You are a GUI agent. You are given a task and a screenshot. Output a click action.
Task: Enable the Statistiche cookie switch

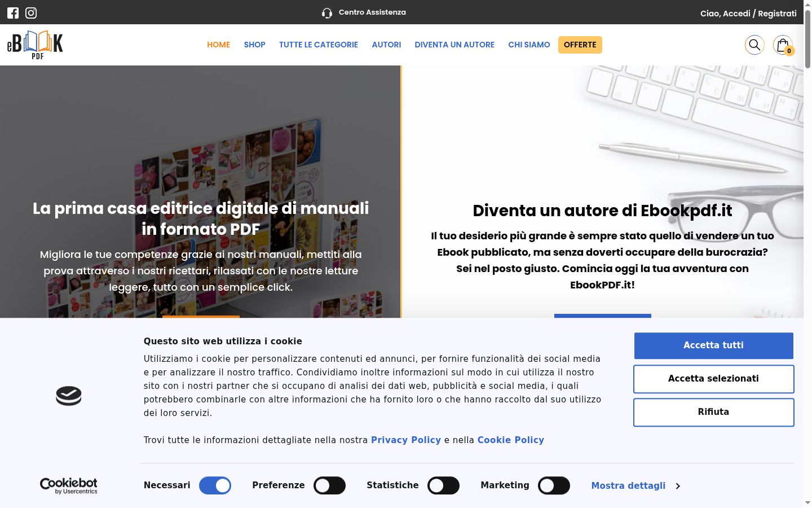point(444,485)
